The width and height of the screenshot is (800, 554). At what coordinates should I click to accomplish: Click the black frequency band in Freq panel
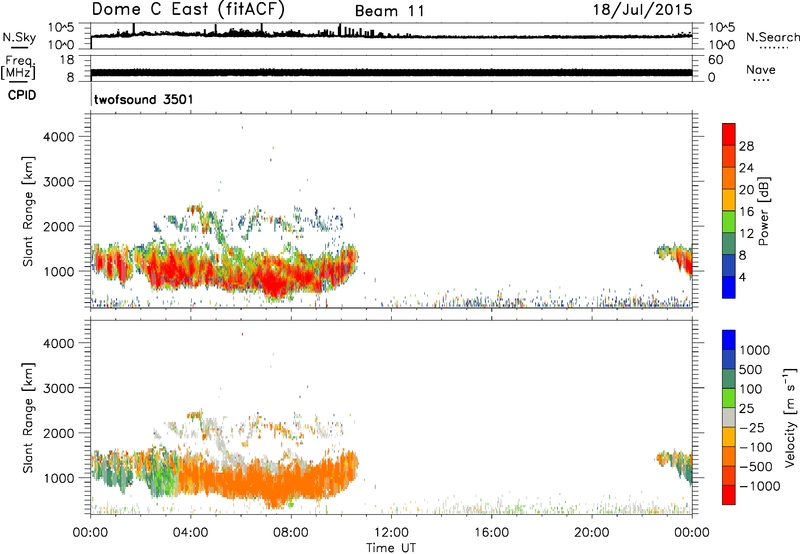tap(391, 72)
